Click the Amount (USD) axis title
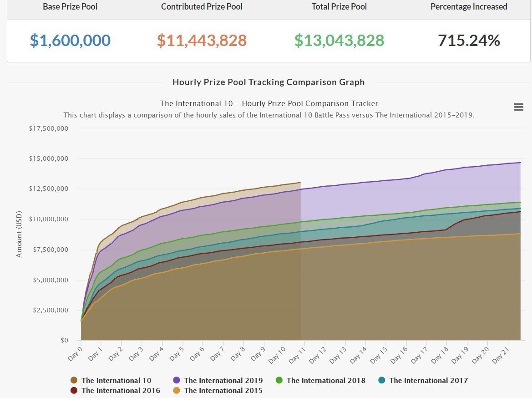 [x=19, y=235]
